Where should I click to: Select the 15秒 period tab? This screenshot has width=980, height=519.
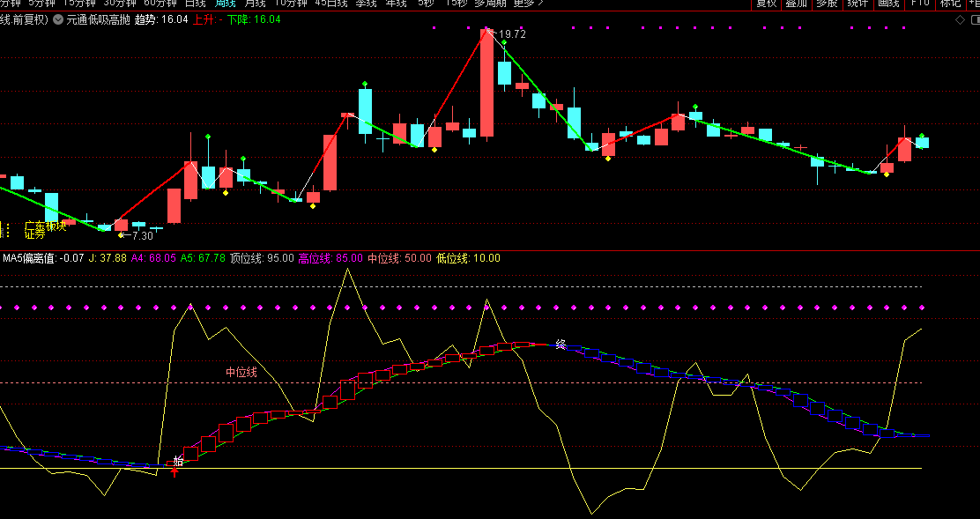456,4
